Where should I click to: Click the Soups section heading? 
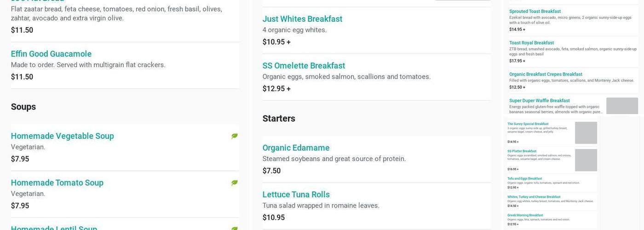click(23, 107)
